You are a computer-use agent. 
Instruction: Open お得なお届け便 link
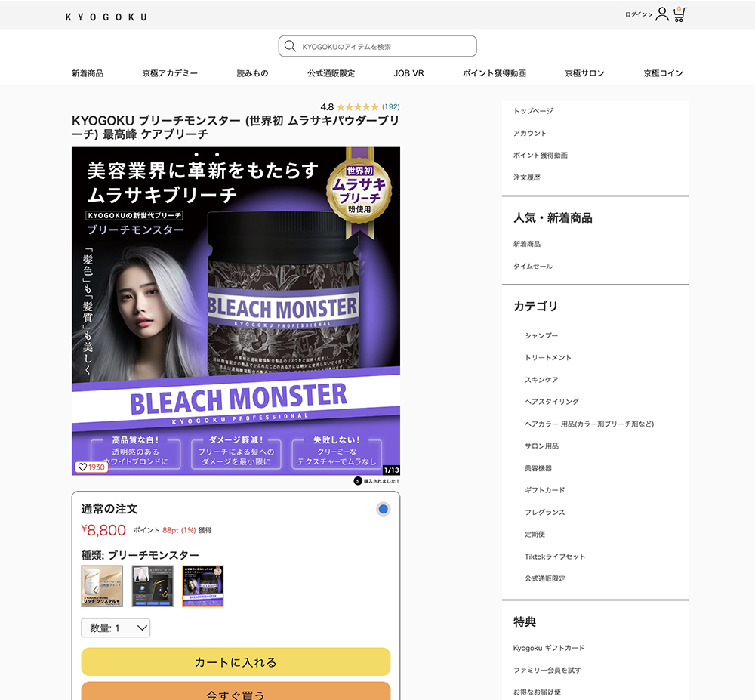coord(537,692)
